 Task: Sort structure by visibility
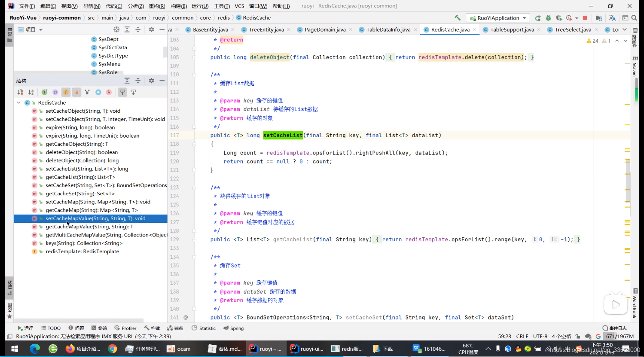(20, 92)
